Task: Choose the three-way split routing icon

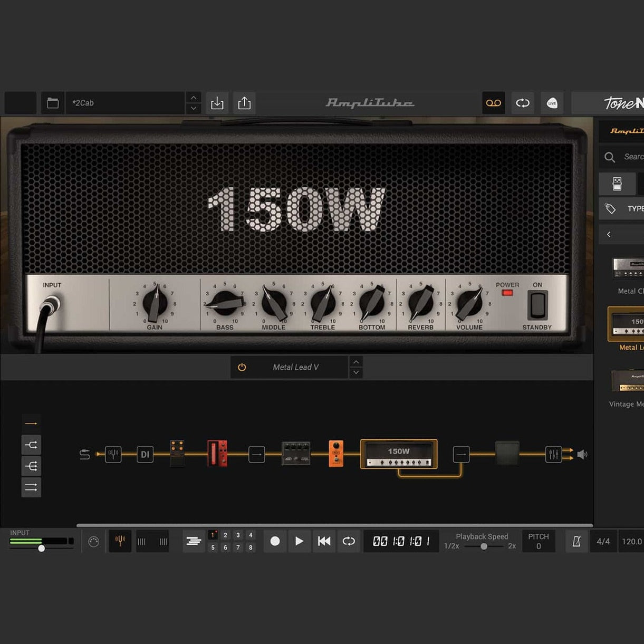Action: [31, 466]
